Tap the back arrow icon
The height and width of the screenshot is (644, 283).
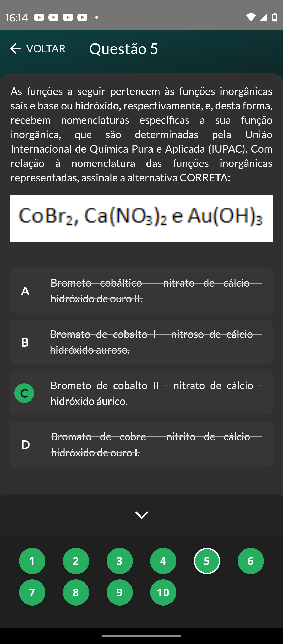pyautogui.click(x=15, y=49)
